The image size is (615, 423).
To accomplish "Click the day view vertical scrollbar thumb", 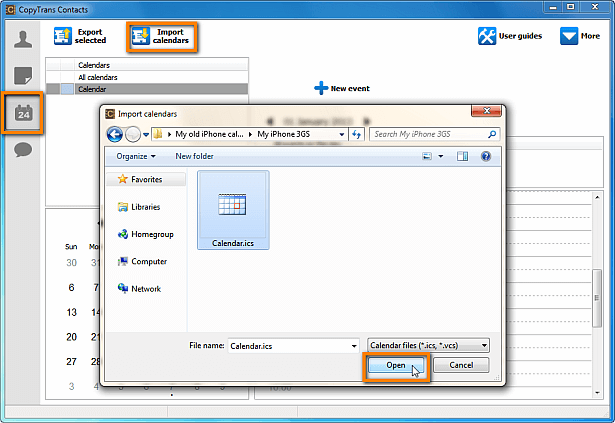I will (x=597, y=298).
